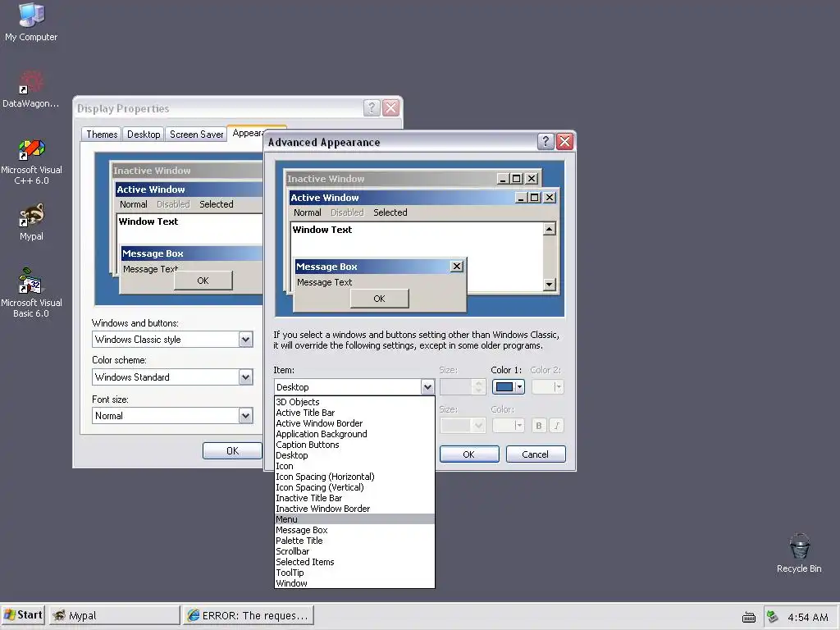Switch to the Themes tab

coord(102,134)
